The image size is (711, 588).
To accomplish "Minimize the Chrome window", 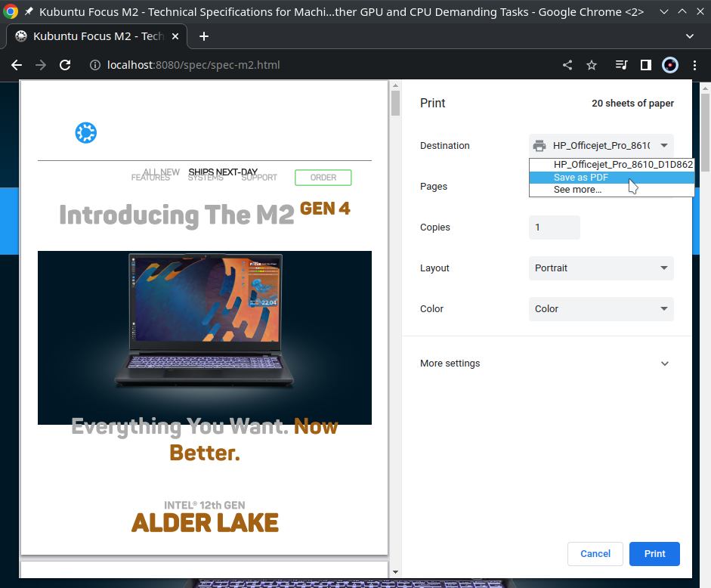I will [664, 12].
